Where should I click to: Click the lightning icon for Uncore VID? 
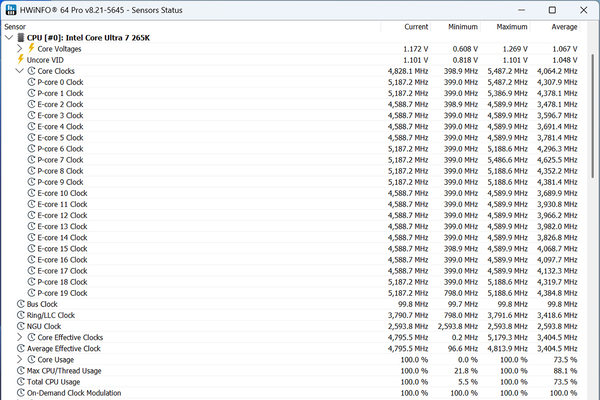click(21, 59)
